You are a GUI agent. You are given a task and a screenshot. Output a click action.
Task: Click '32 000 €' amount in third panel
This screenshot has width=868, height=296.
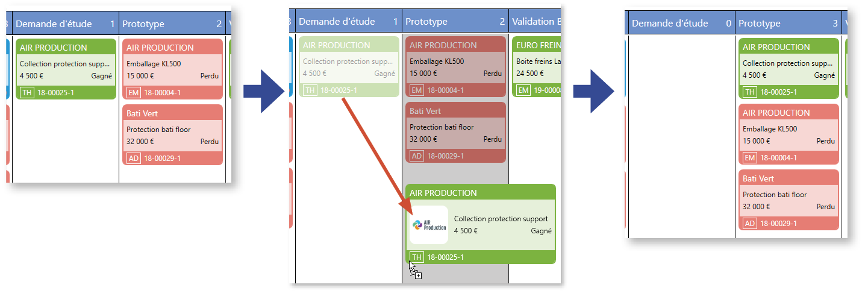(x=757, y=207)
